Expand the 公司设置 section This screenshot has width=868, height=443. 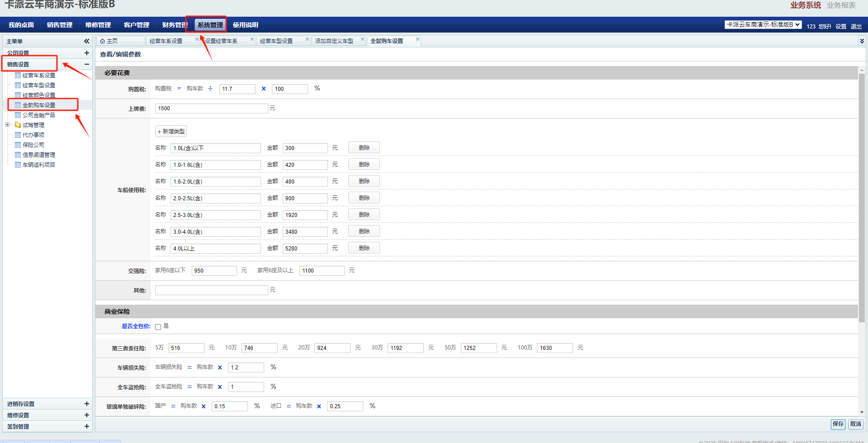pyautogui.click(x=86, y=53)
